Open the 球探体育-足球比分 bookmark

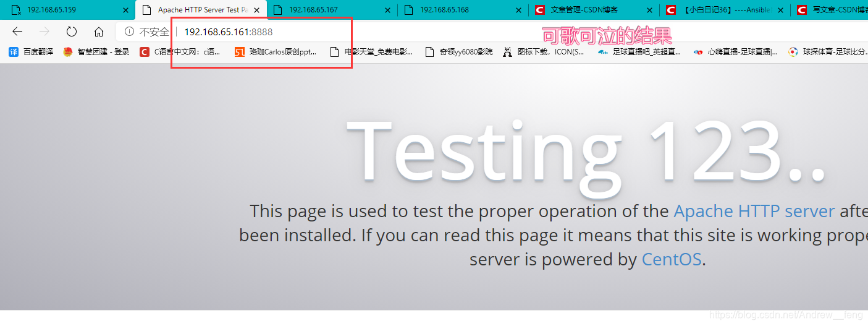click(827, 52)
